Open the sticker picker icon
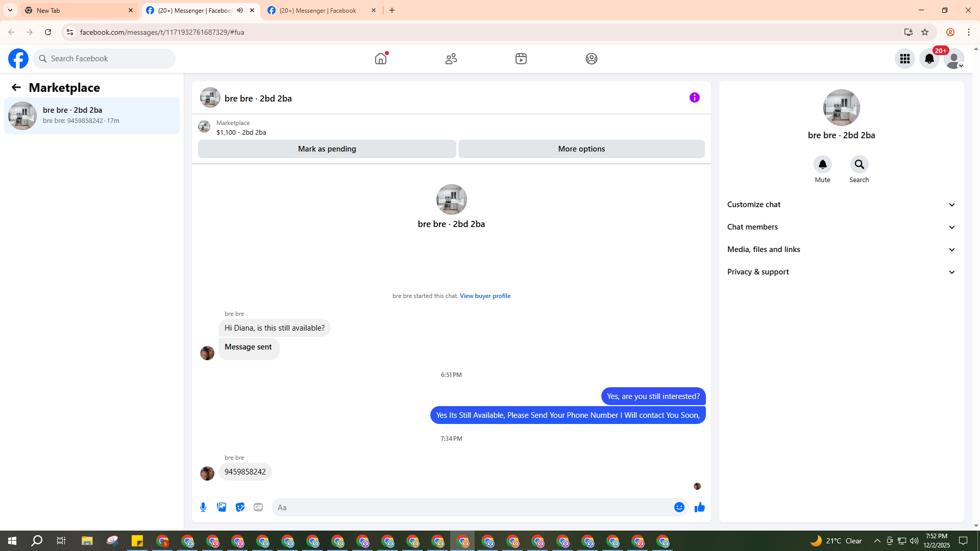This screenshot has height=551, width=980. point(240,507)
